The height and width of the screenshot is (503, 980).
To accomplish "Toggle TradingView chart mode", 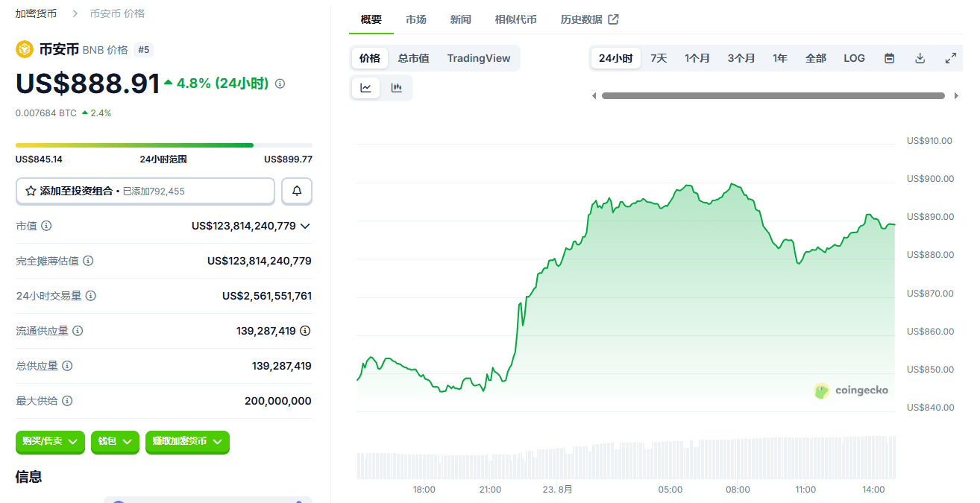I will (479, 58).
